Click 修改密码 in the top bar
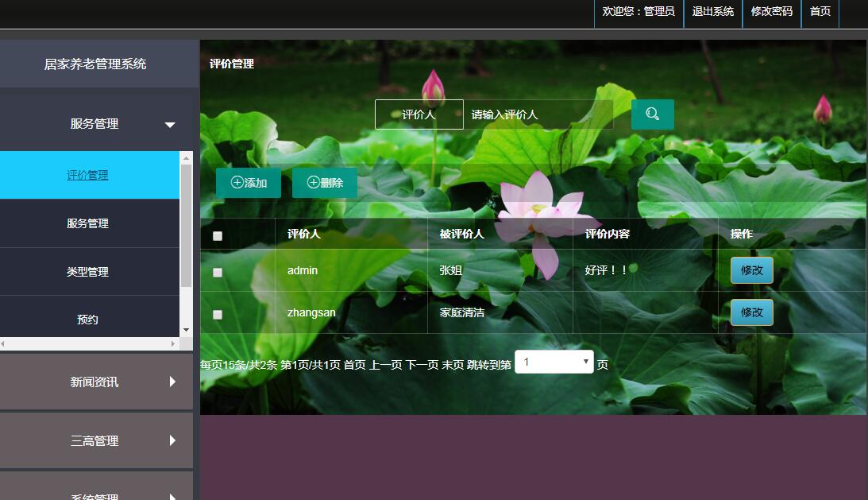The height and width of the screenshot is (500, 868). pos(772,12)
